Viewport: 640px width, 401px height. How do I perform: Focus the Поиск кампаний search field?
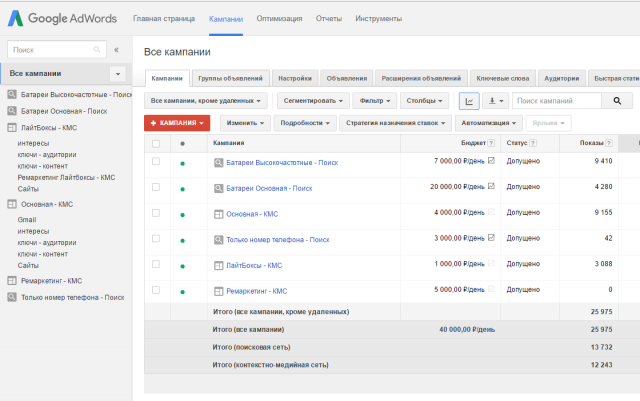click(557, 101)
